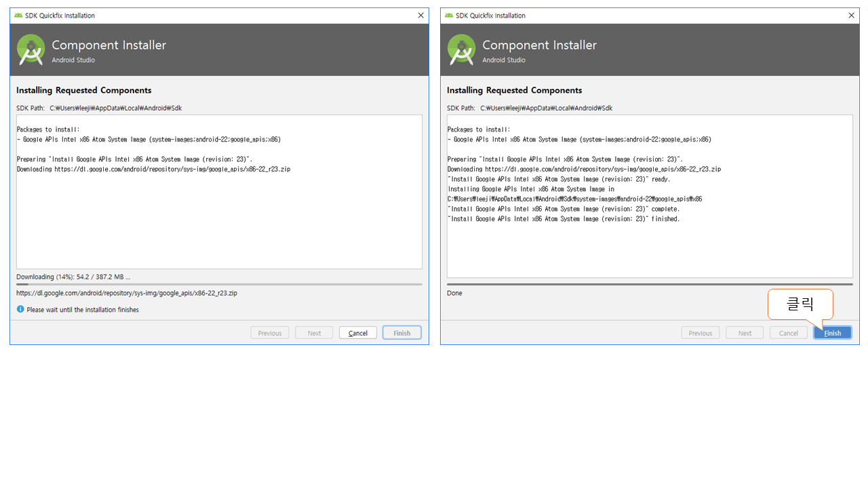Click the title bar Android icon of the Done window
Image resolution: width=868 pixels, height=488 pixels.
click(x=449, y=16)
